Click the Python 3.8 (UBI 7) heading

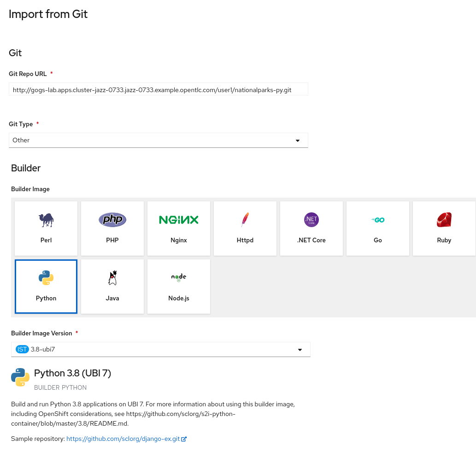pyautogui.click(x=72, y=373)
